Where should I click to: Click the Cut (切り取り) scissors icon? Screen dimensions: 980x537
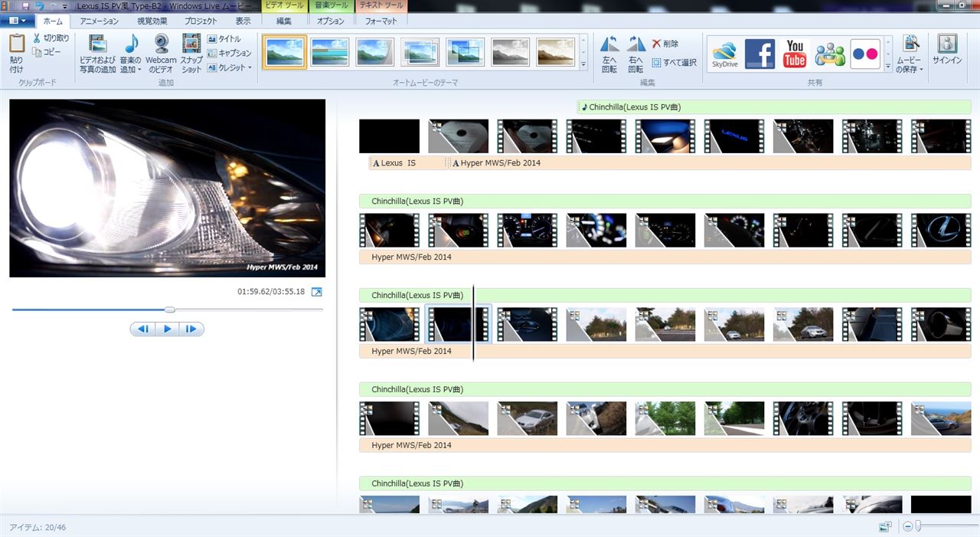coord(36,38)
